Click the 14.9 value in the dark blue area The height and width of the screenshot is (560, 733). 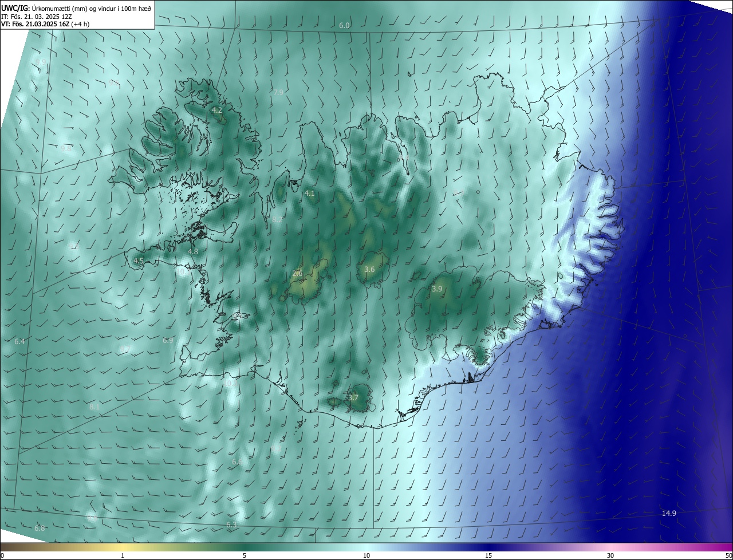(669, 513)
